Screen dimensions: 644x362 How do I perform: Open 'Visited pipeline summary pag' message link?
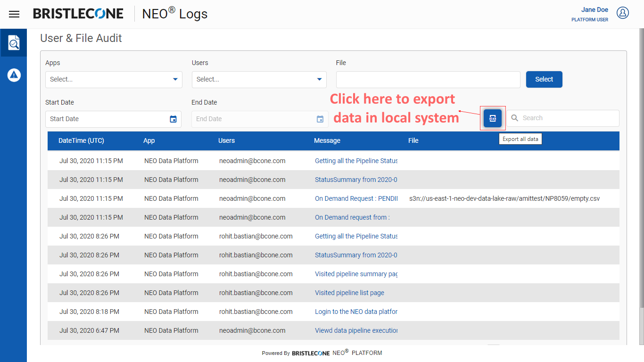click(356, 274)
